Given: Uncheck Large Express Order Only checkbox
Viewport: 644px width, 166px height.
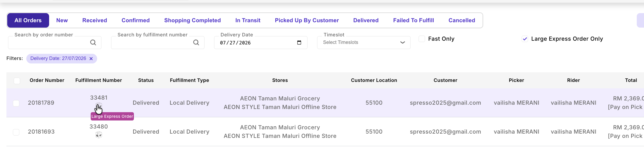Looking at the screenshot, I should [x=525, y=39].
